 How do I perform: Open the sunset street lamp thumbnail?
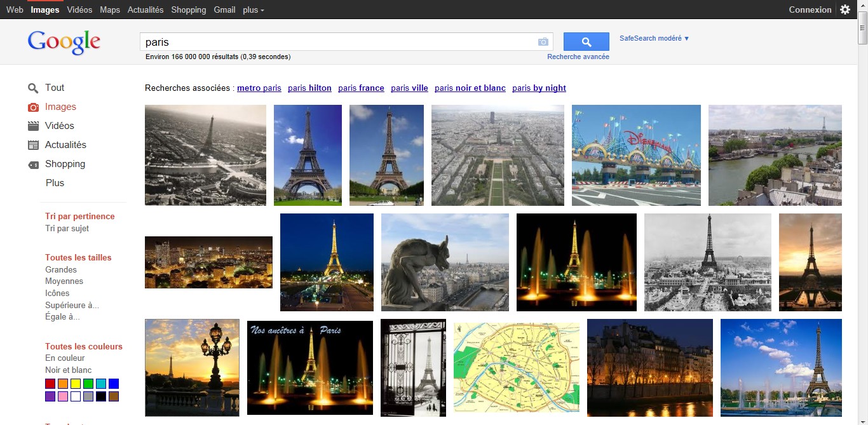coord(192,368)
